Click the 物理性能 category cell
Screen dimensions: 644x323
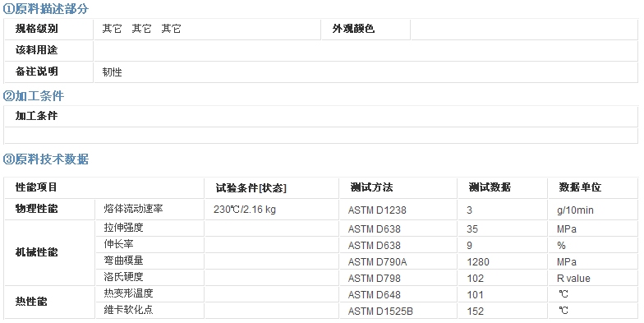[49, 209]
